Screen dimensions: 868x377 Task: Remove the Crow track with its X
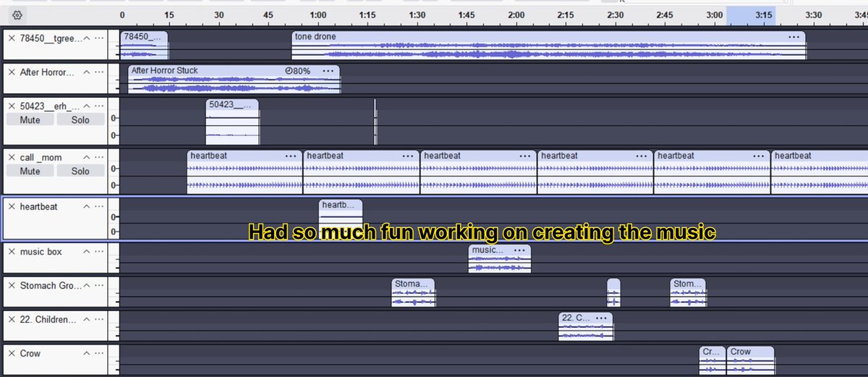[12, 354]
